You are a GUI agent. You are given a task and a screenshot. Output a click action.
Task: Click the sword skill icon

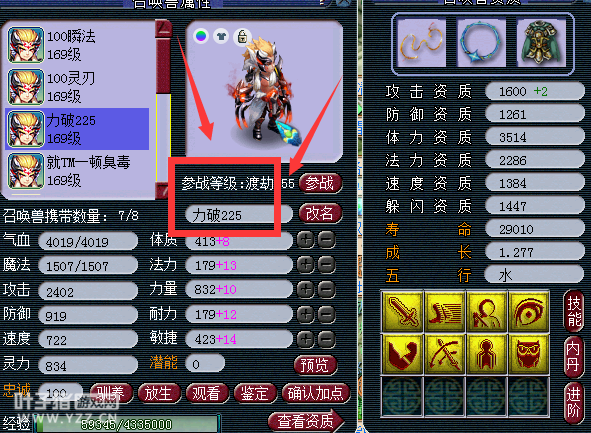coord(403,311)
